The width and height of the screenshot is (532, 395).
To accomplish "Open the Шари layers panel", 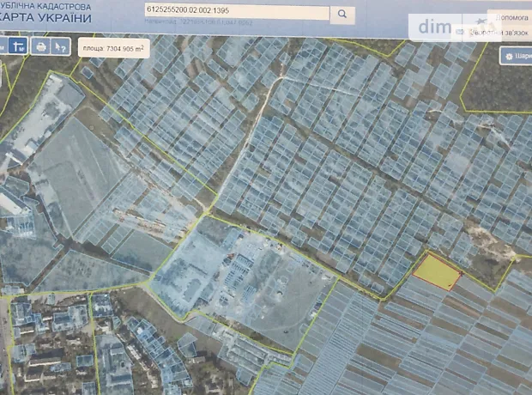I will [x=517, y=56].
